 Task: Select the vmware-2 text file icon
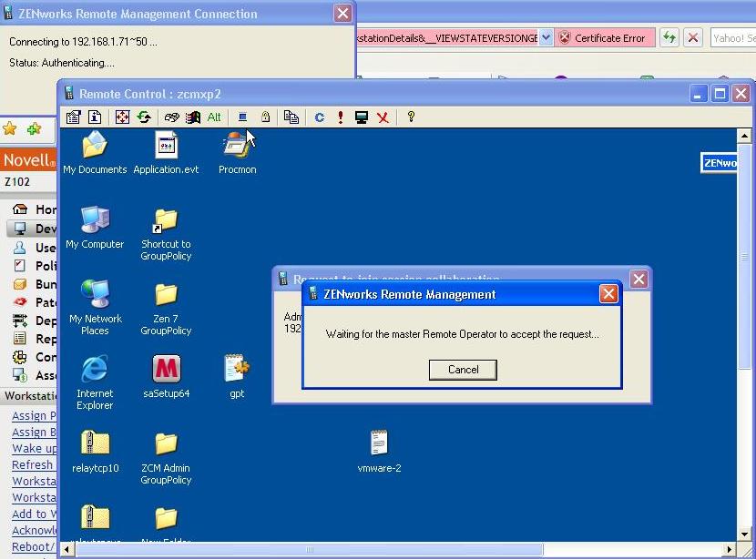[x=380, y=452]
